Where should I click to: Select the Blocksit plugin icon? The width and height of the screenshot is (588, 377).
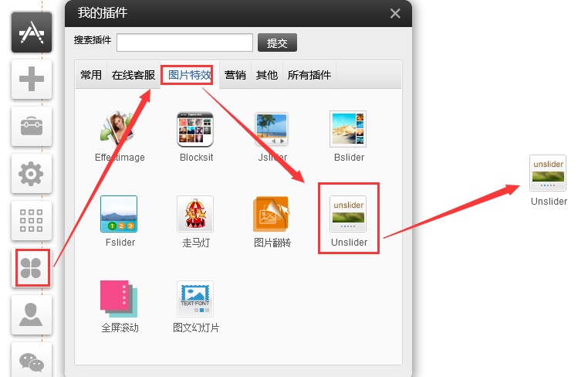195,129
